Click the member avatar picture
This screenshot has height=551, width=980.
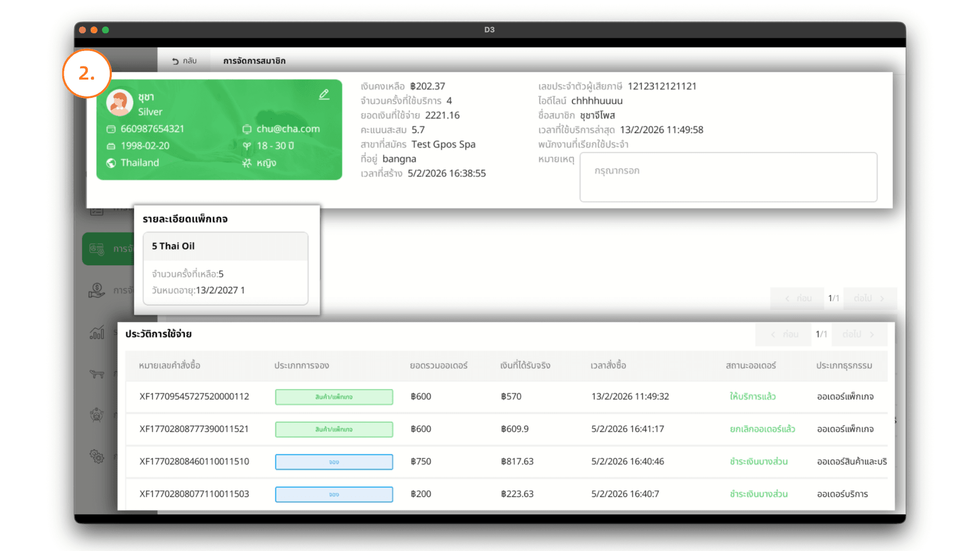(119, 103)
